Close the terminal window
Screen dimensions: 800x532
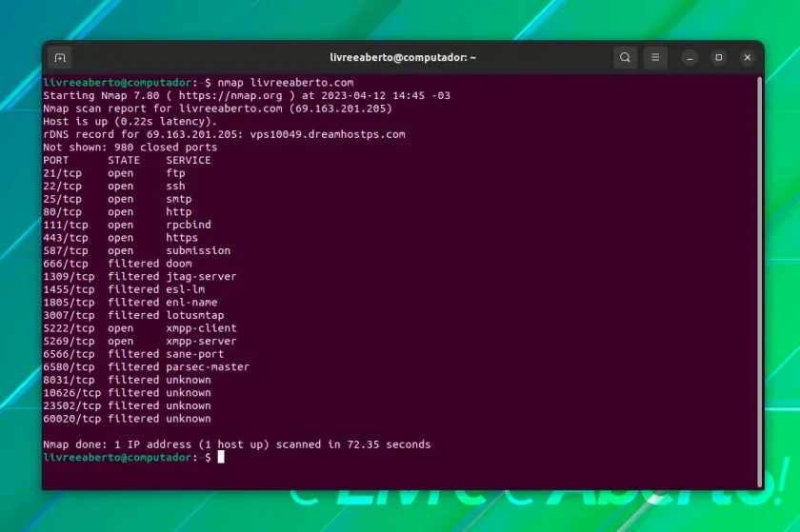pyautogui.click(x=748, y=58)
